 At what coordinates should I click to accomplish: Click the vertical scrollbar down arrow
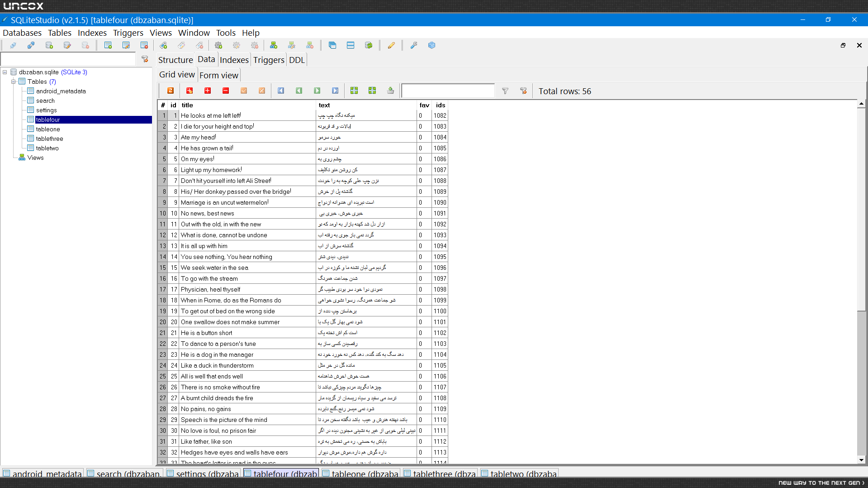click(x=861, y=460)
